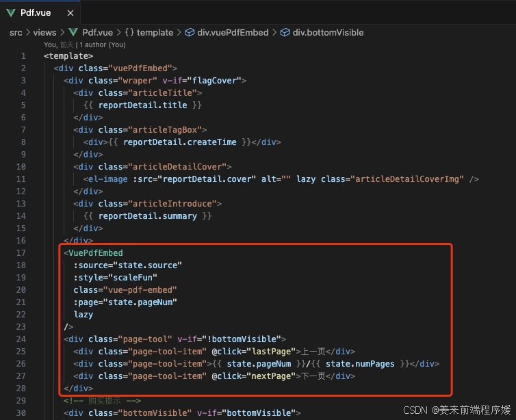The height and width of the screenshot is (420, 516).
Task: Click the articleTagBox class name
Action: pyautogui.click(x=165, y=130)
